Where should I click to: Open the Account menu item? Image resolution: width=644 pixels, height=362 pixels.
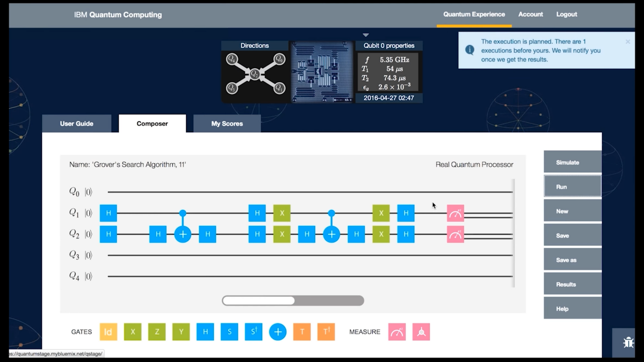[x=530, y=14]
